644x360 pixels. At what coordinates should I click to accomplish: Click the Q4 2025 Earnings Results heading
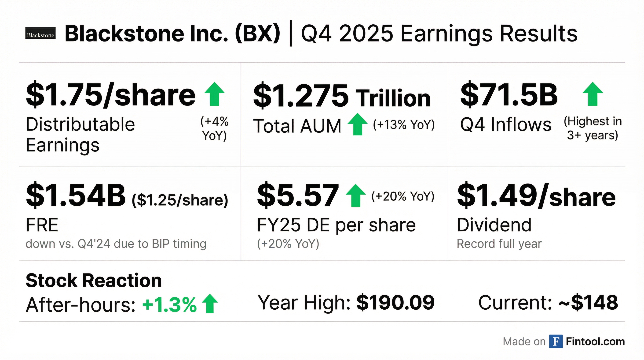tap(439, 34)
